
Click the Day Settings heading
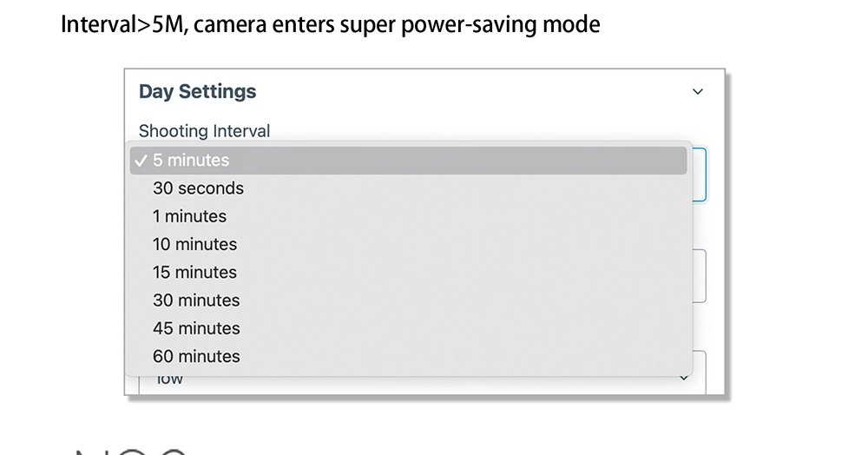197,92
